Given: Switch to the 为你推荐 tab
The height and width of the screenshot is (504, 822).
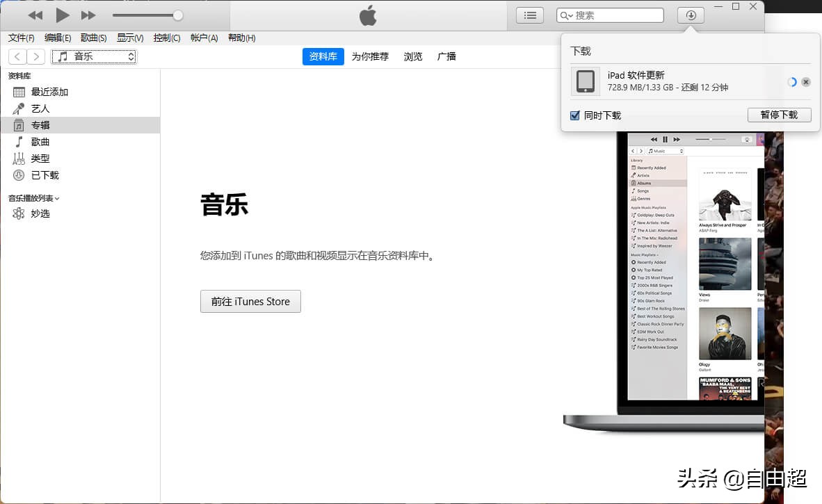Looking at the screenshot, I should pos(370,56).
